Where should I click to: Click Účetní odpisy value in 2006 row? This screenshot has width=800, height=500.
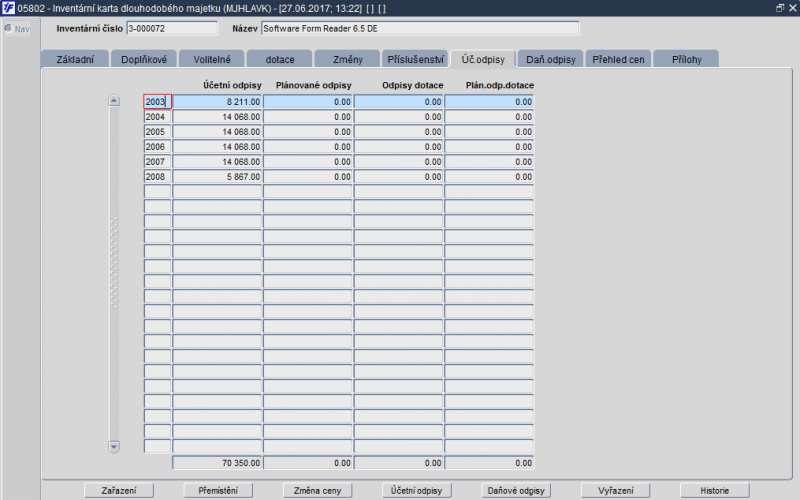pyautogui.click(x=217, y=146)
